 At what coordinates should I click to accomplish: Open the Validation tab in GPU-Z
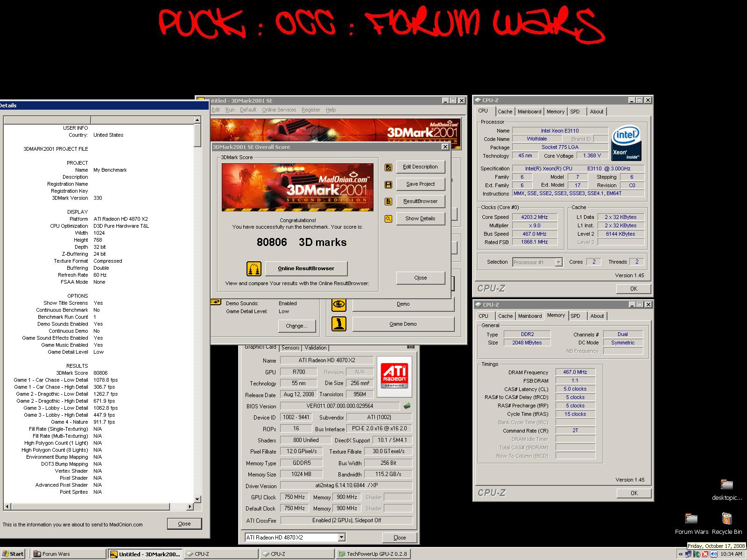point(316,348)
